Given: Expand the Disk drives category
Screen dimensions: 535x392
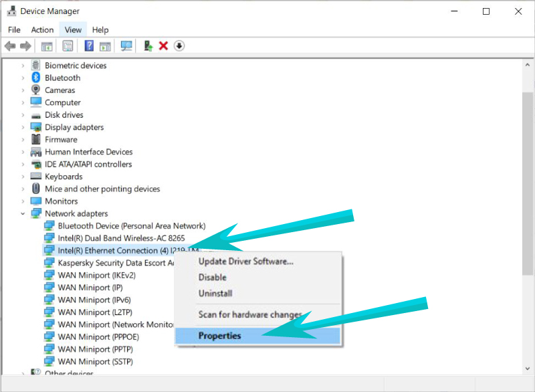Looking at the screenshot, I should click(x=23, y=115).
